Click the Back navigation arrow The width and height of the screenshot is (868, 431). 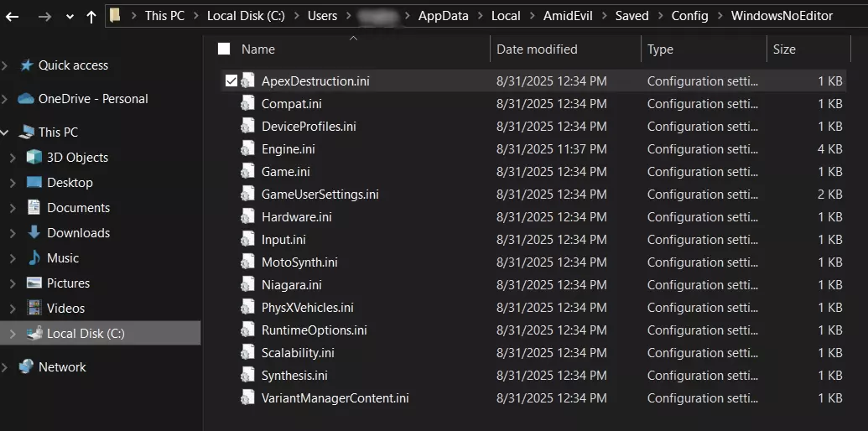tap(13, 16)
